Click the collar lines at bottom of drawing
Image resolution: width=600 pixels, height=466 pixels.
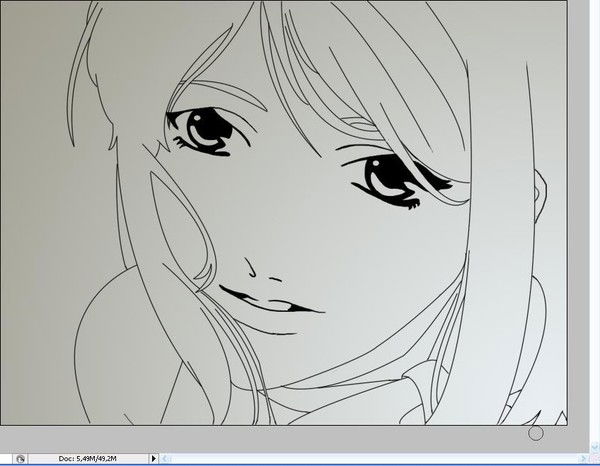[x=420, y=385]
